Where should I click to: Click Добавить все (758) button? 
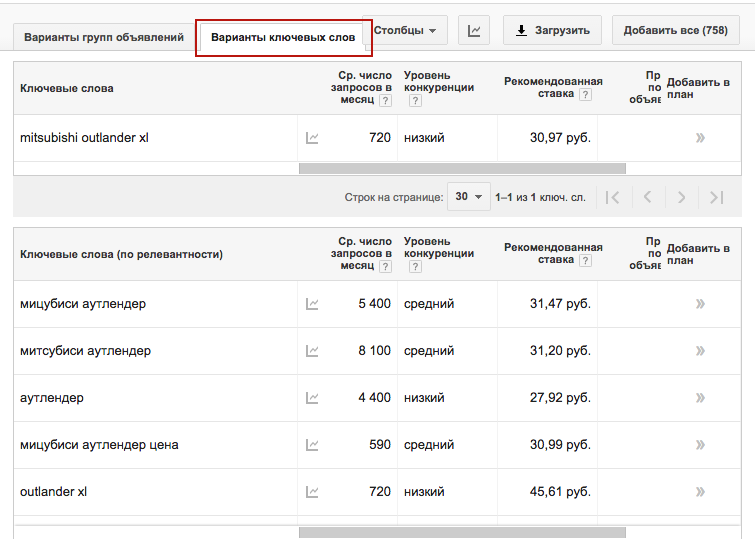[x=676, y=30]
